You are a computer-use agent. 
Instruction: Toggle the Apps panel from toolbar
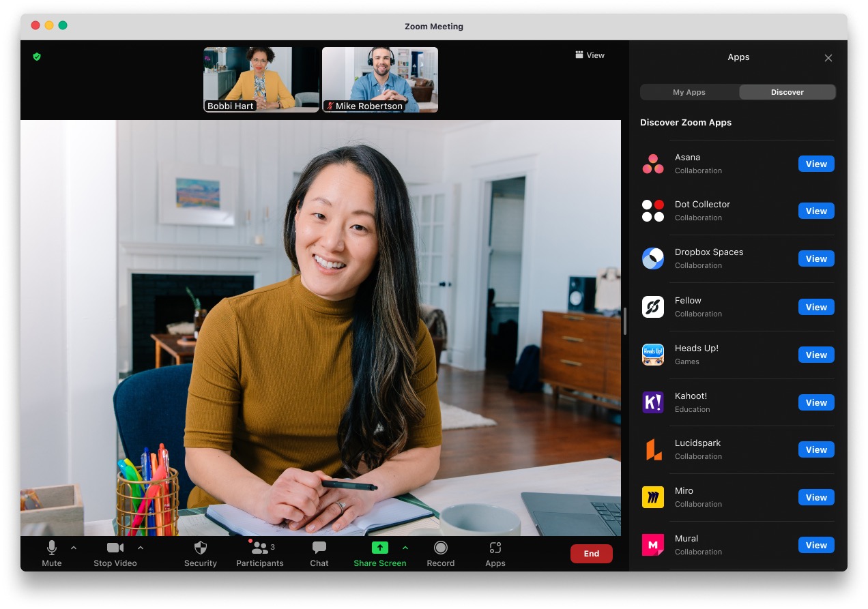point(495,553)
